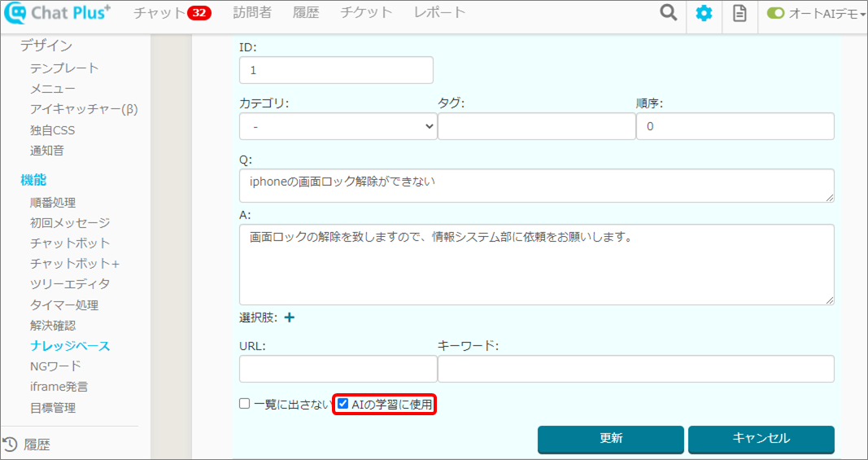
Task: Uncheck the AIの学習に使用 checkbox
Action: pos(343,404)
